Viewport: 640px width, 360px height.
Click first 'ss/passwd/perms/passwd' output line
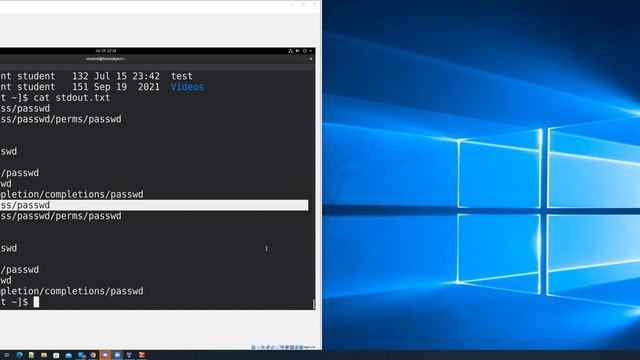(61, 119)
